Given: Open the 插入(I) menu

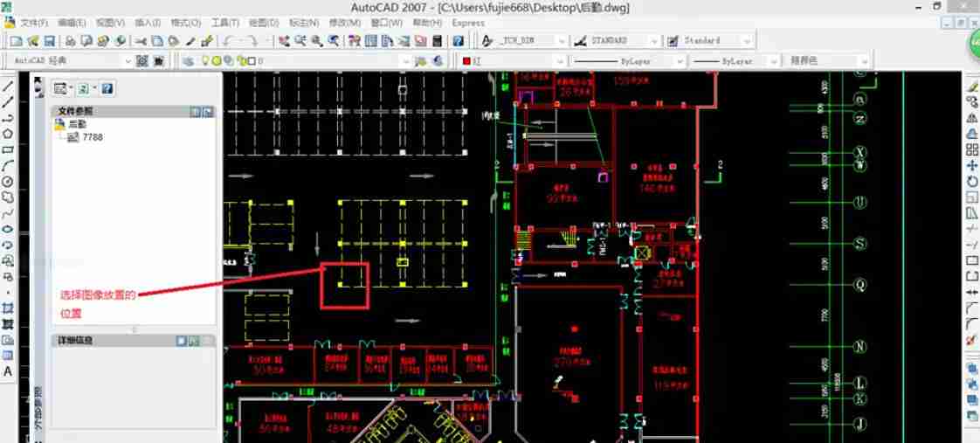Looking at the screenshot, I should click(148, 23).
